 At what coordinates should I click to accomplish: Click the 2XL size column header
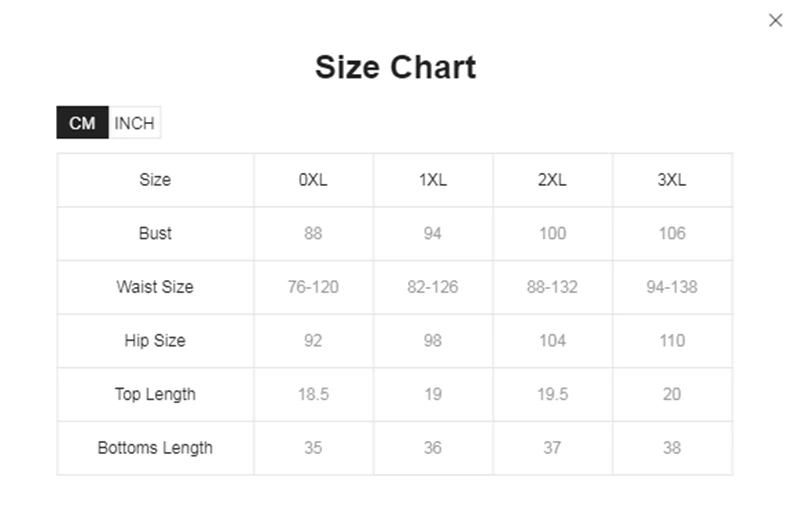click(552, 180)
